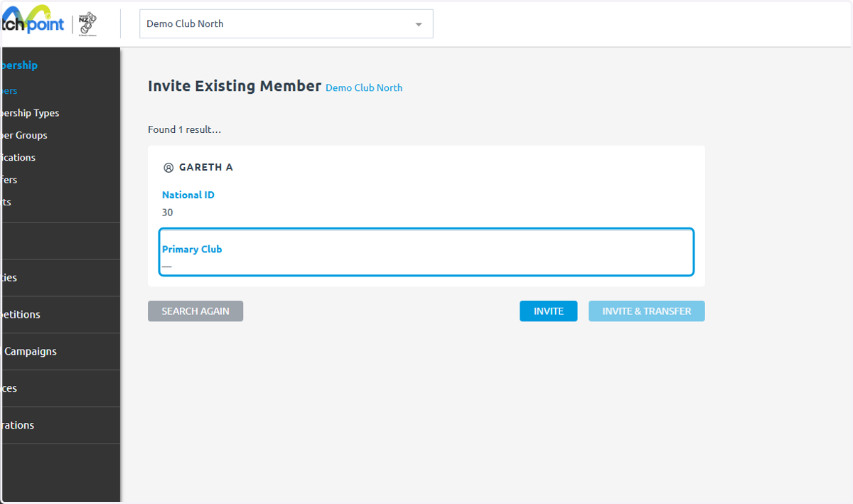Screen dimensions: 853x504
Task: Click the National ID label
Action: point(188,195)
